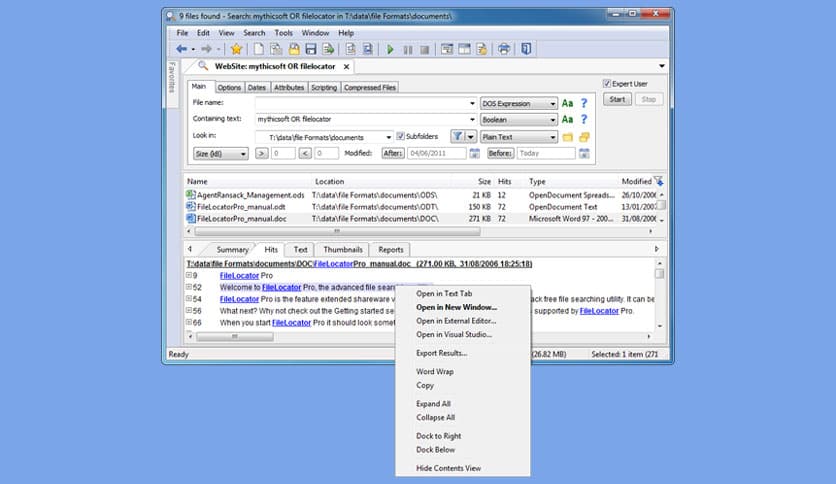
Task: Click the magnifier icon on the WebSite tab
Action: click(x=203, y=66)
